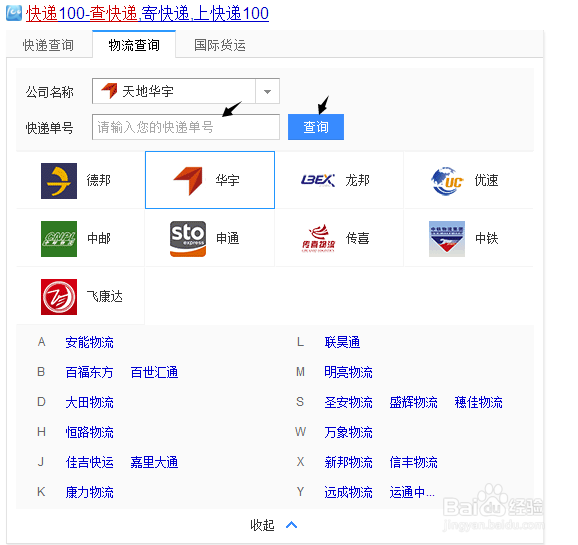Click the 德邦 company name text
This screenshot has height=545, width=578.
[x=98, y=180]
